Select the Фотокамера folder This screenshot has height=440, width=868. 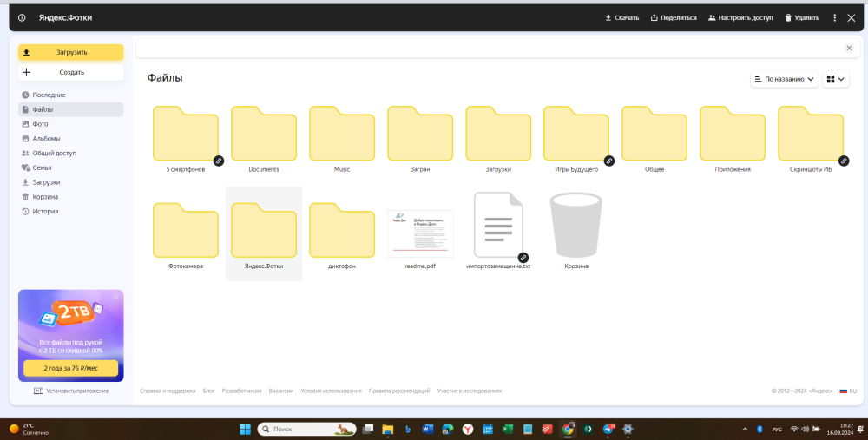(186, 230)
